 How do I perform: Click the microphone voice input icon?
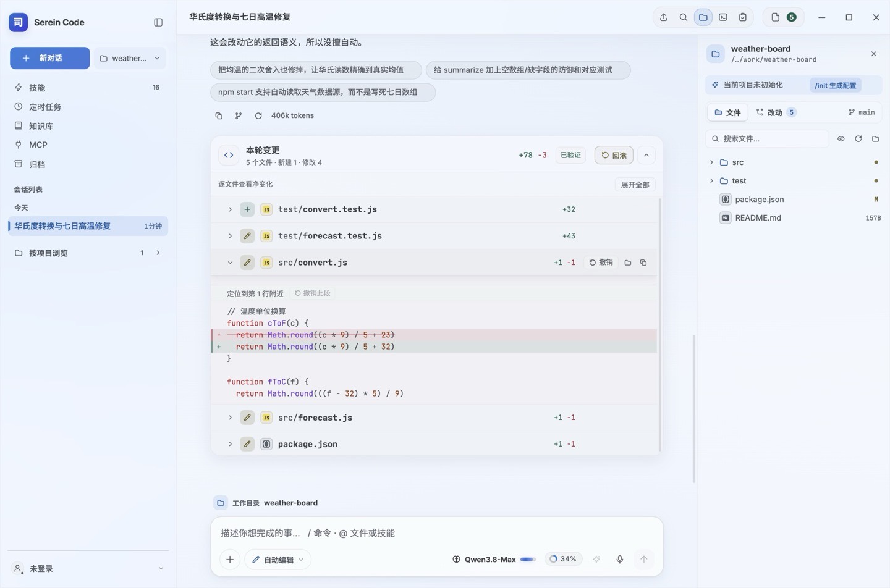pyautogui.click(x=620, y=560)
